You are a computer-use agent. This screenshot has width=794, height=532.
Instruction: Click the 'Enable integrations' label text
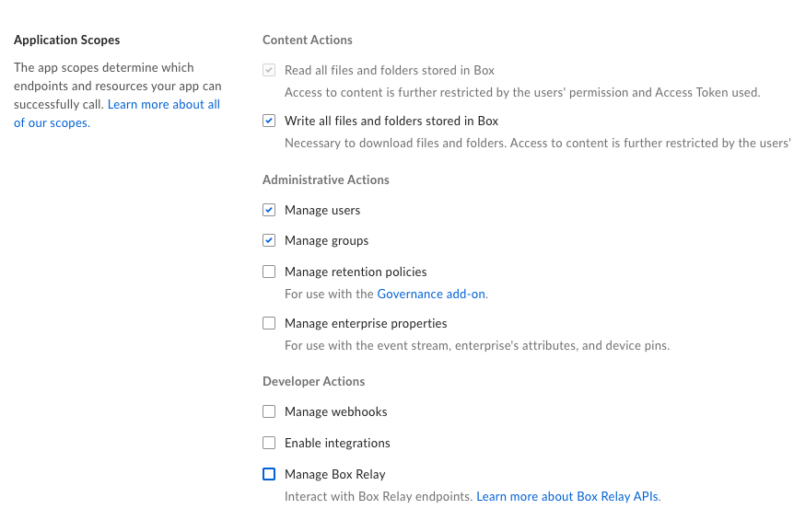click(337, 443)
